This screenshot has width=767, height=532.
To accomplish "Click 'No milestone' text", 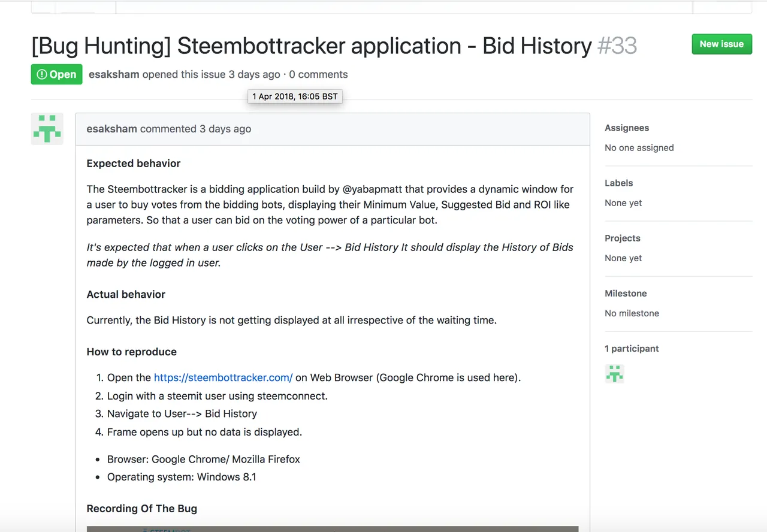I will 632,313.
